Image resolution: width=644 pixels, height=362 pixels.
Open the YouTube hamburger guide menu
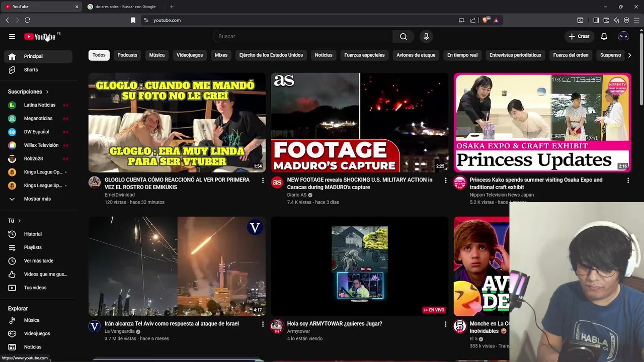point(12,36)
